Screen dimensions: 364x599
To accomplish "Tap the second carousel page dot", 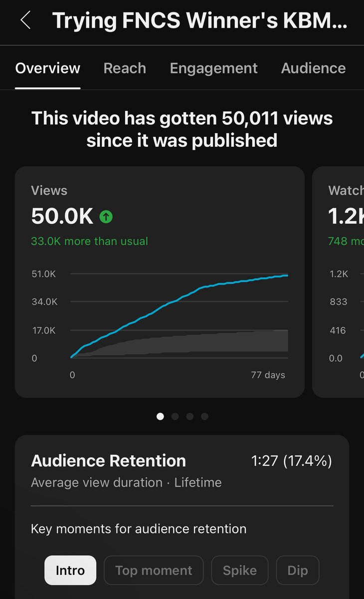I will click(175, 416).
